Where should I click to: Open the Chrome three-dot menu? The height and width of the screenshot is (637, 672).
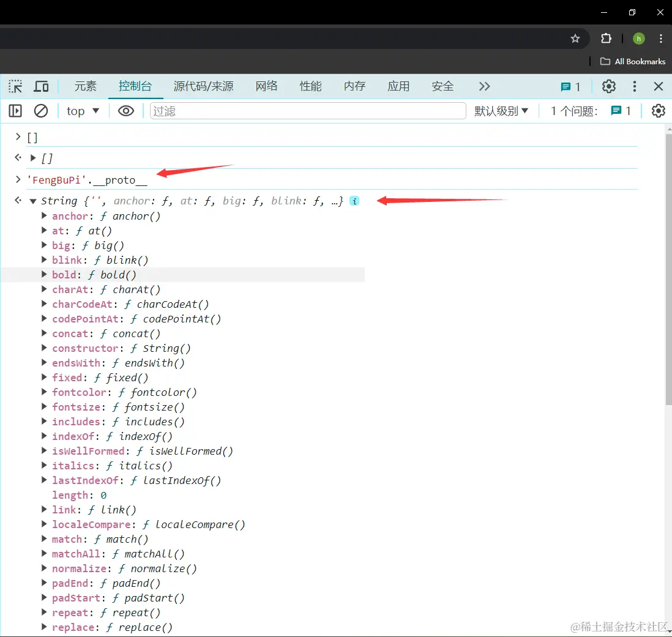[x=660, y=39]
